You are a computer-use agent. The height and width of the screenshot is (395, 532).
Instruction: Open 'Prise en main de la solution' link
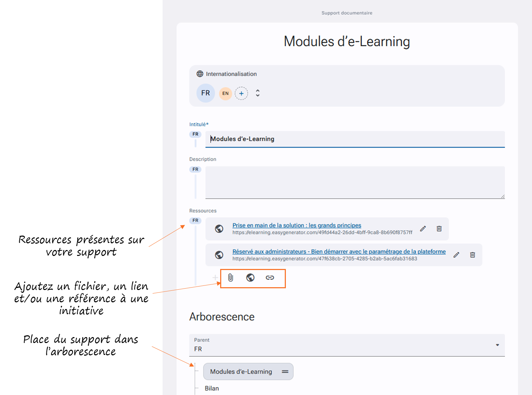pos(297,225)
